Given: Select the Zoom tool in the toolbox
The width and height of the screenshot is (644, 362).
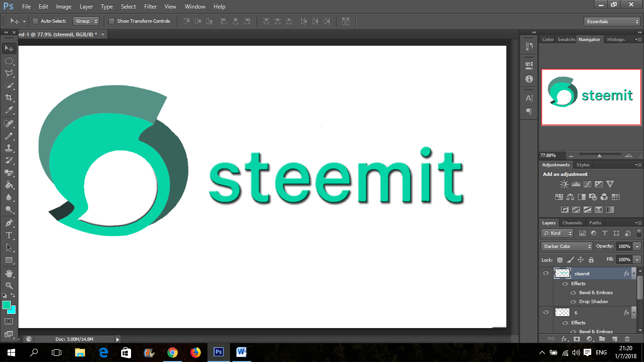Looking at the screenshot, I should pos(9,285).
